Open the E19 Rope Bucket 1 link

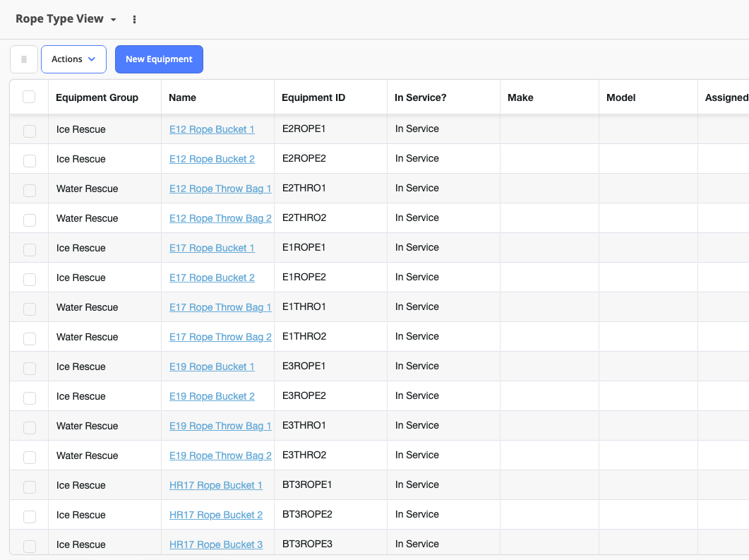pyautogui.click(x=212, y=367)
